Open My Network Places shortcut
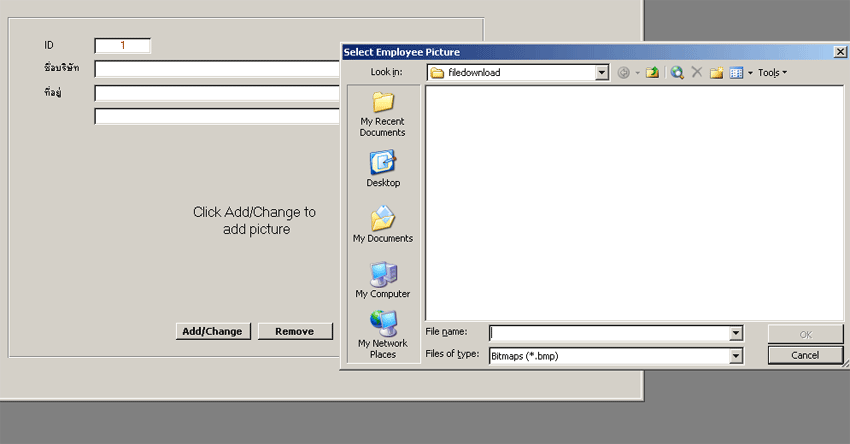The image size is (850, 444). tap(382, 334)
